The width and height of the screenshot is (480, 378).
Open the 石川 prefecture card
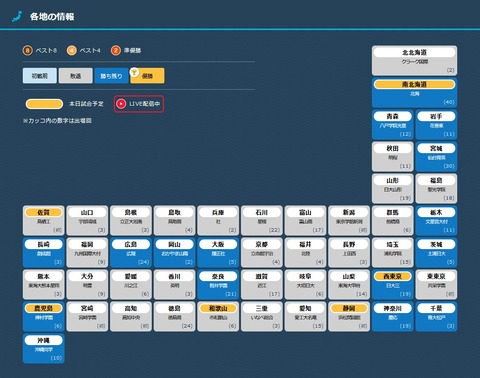(262, 221)
